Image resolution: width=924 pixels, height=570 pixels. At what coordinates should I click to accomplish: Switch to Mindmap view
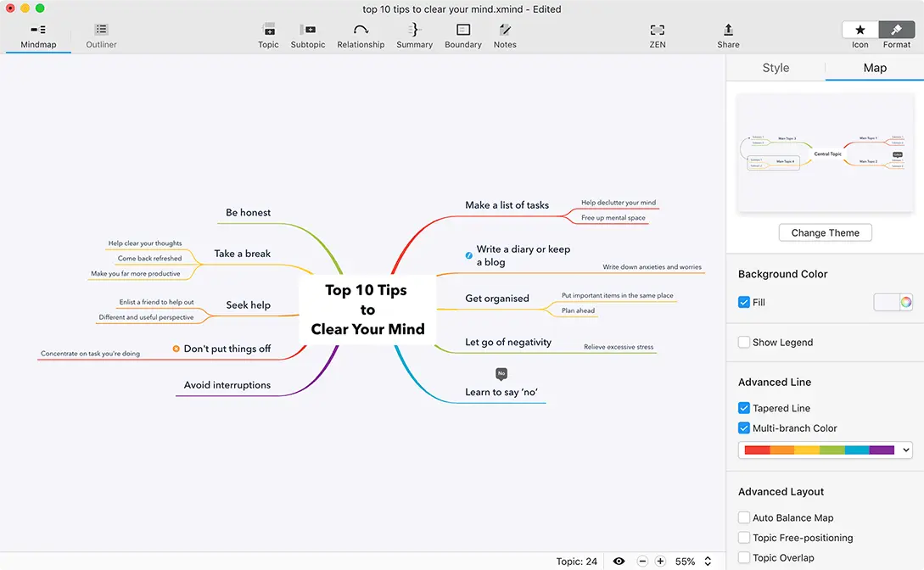[38, 36]
